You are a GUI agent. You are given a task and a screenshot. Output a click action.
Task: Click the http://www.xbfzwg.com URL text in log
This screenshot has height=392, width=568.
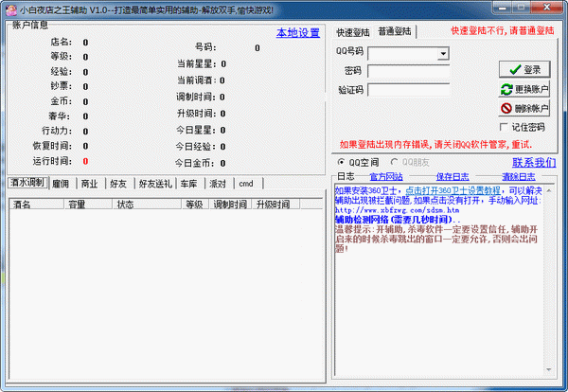tap(397, 210)
